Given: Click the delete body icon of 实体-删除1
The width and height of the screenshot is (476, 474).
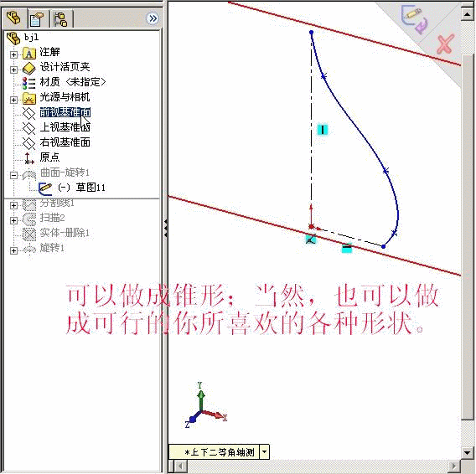Looking at the screenshot, I should pyautogui.click(x=29, y=234).
